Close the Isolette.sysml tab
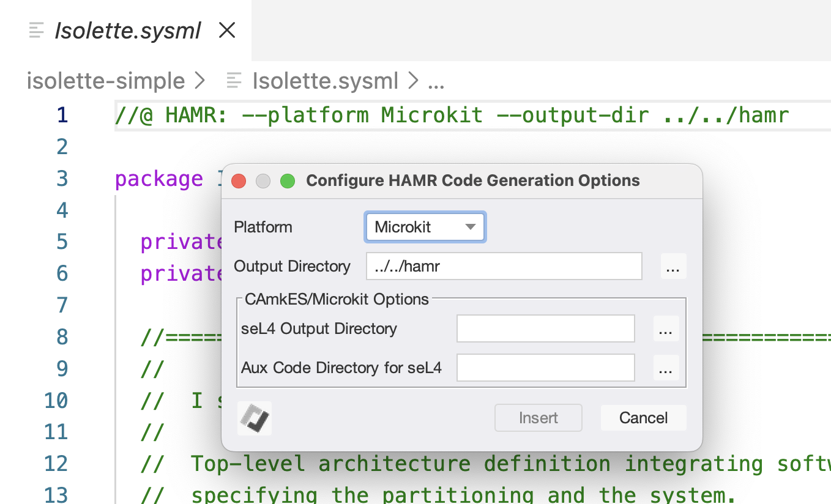Screen dimensions: 831x504 tap(227, 31)
